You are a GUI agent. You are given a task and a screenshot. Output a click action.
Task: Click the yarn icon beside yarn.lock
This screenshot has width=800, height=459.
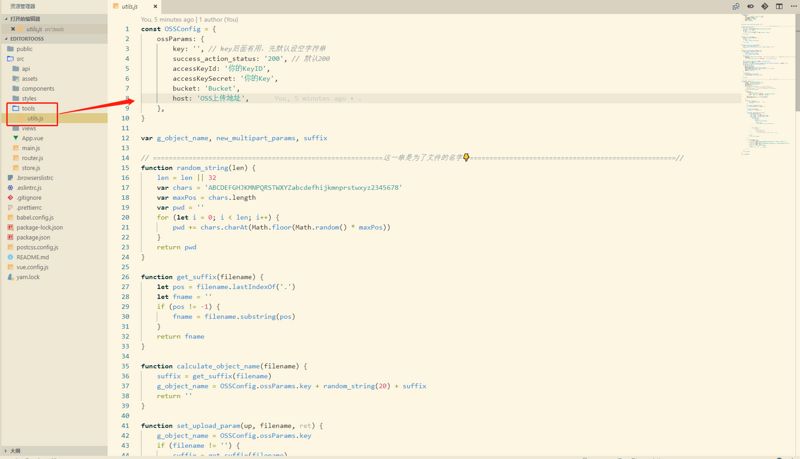click(x=10, y=277)
